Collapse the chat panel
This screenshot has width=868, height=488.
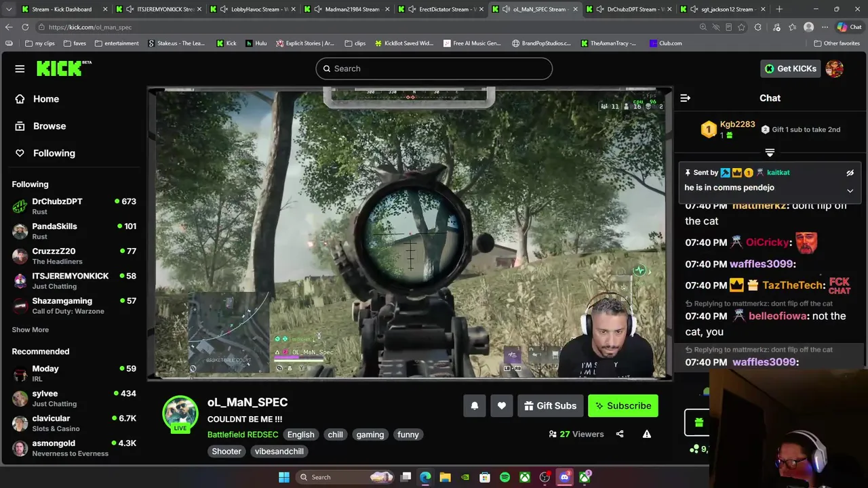click(x=685, y=98)
